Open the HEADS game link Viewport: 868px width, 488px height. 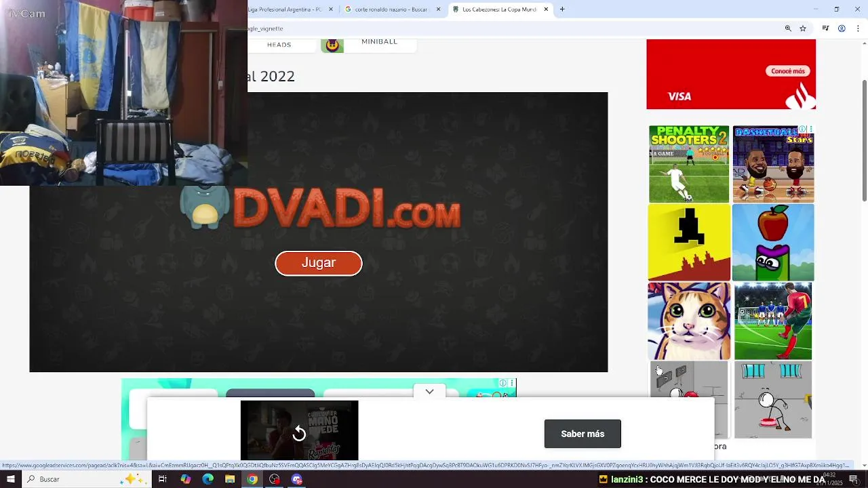[x=279, y=45]
